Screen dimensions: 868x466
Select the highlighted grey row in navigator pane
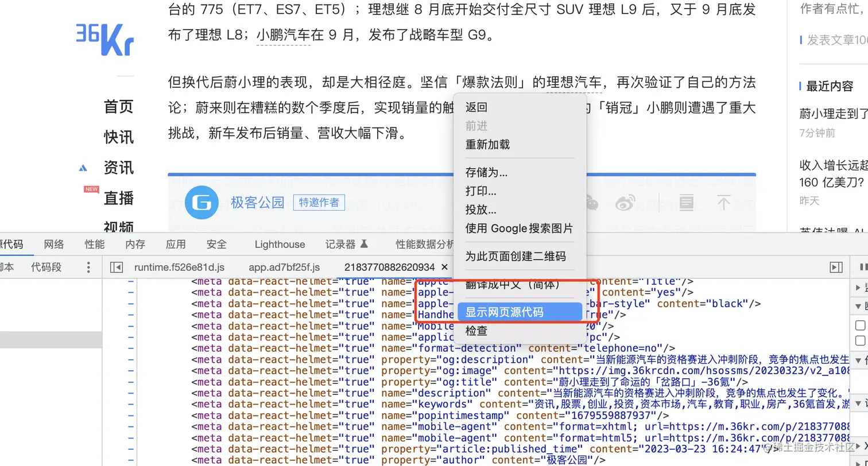51,340
